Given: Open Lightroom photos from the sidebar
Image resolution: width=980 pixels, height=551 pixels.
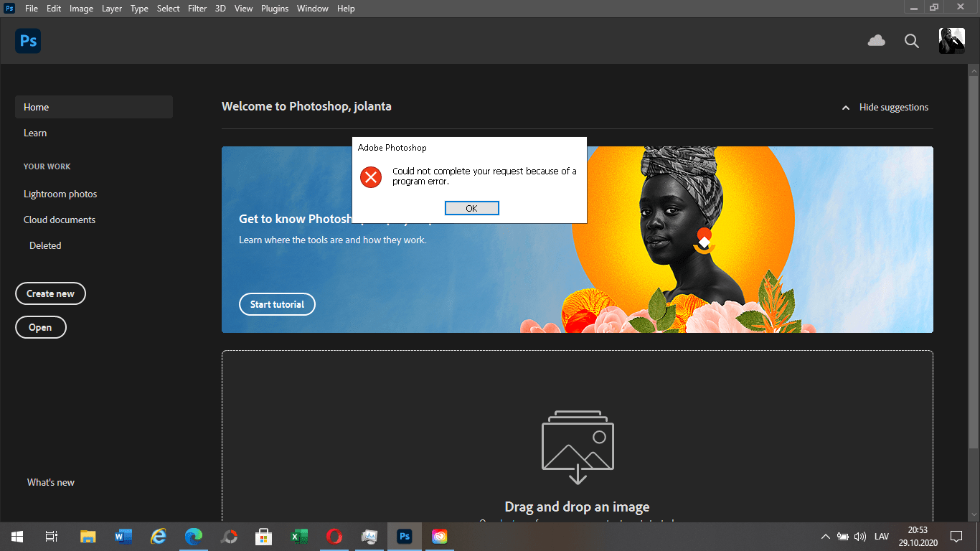Looking at the screenshot, I should 60,194.
